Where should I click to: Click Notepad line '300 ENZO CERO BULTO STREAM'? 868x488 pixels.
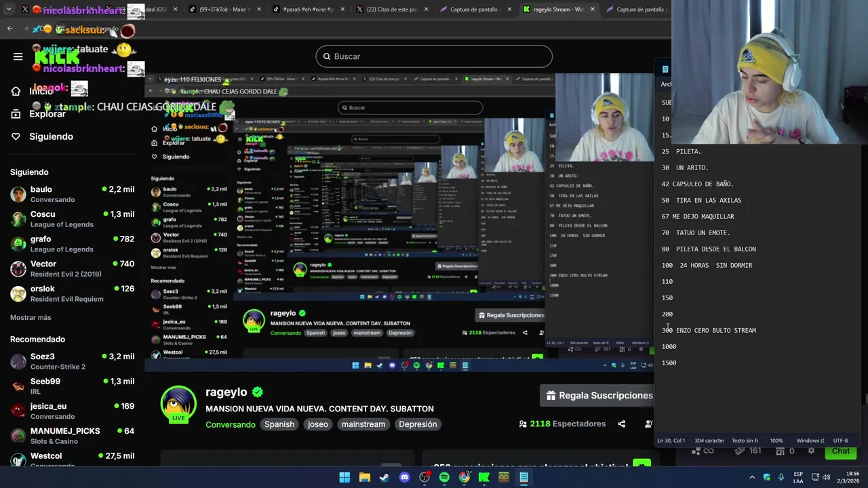click(709, 330)
